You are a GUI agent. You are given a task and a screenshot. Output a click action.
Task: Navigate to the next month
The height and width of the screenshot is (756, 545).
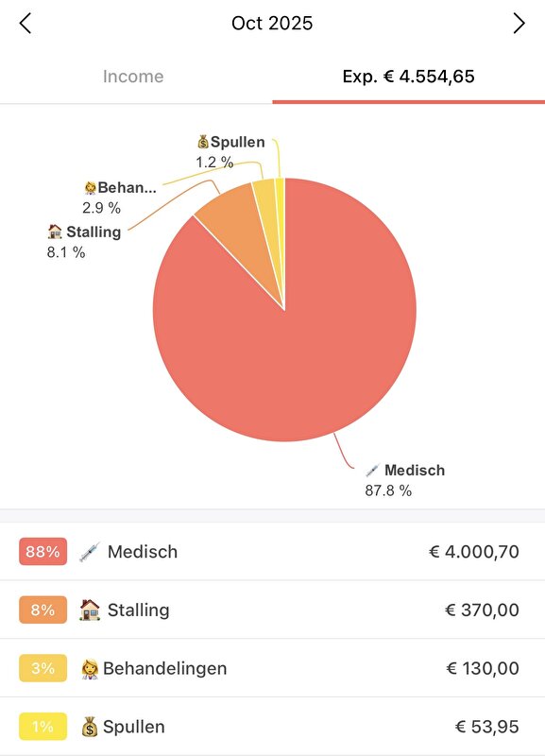[520, 22]
